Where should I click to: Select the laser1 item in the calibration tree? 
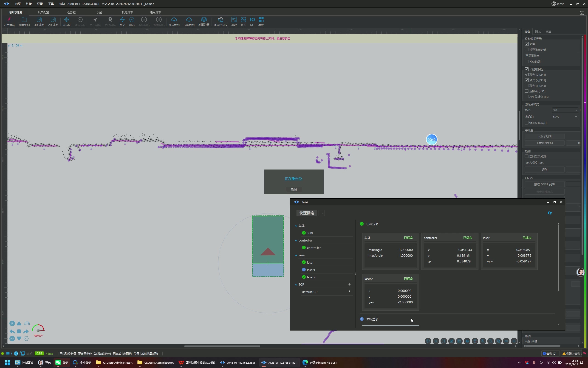click(311, 270)
